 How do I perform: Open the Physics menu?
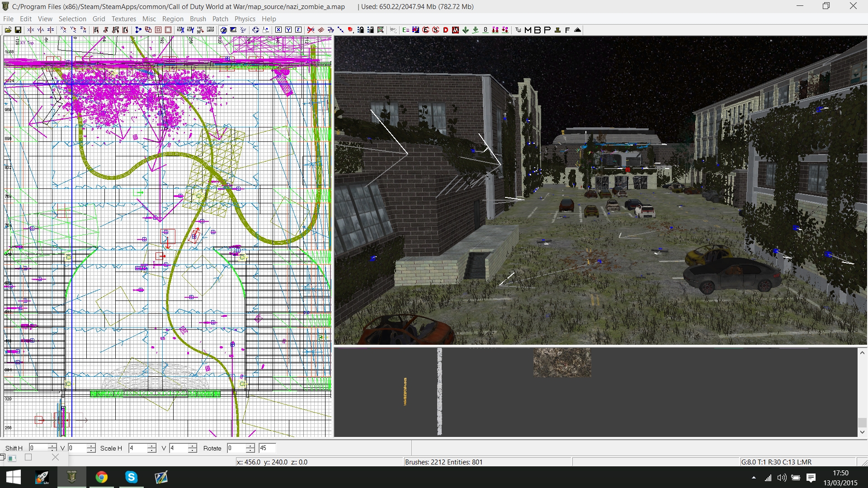pyautogui.click(x=245, y=19)
